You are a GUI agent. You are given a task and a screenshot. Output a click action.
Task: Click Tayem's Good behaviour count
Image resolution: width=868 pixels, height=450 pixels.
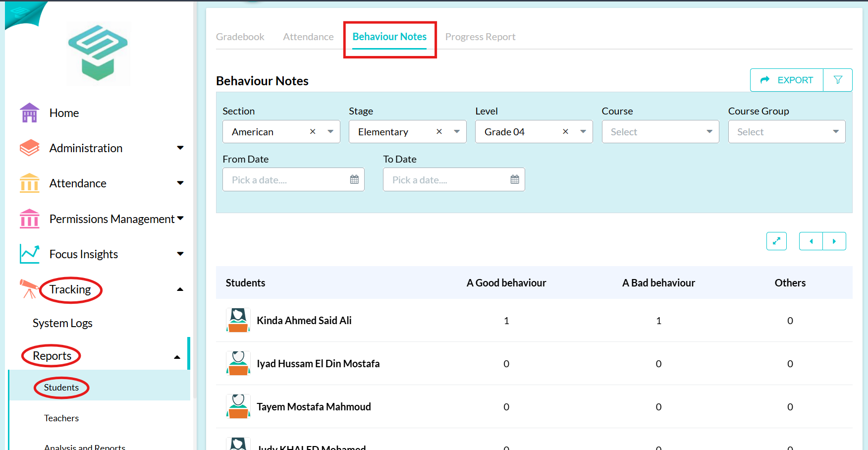506,407
